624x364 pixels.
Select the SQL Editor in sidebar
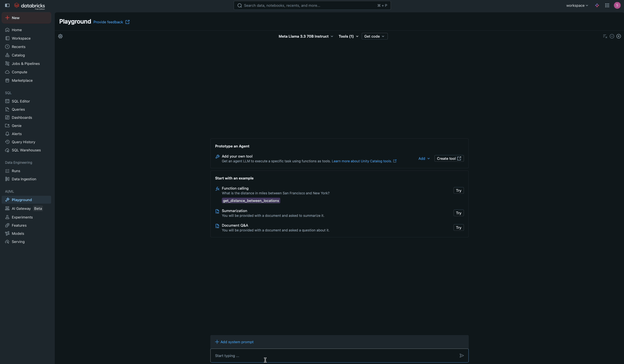[x=21, y=101]
